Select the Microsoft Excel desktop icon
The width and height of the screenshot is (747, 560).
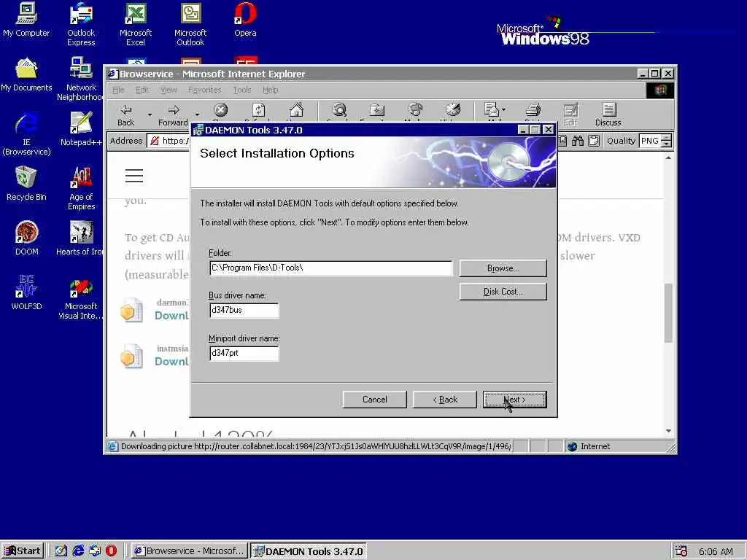[x=135, y=24]
